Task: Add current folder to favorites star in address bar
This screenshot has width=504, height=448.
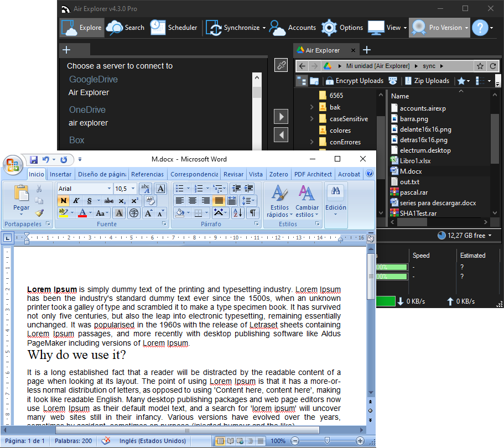Action: click(x=480, y=66)
